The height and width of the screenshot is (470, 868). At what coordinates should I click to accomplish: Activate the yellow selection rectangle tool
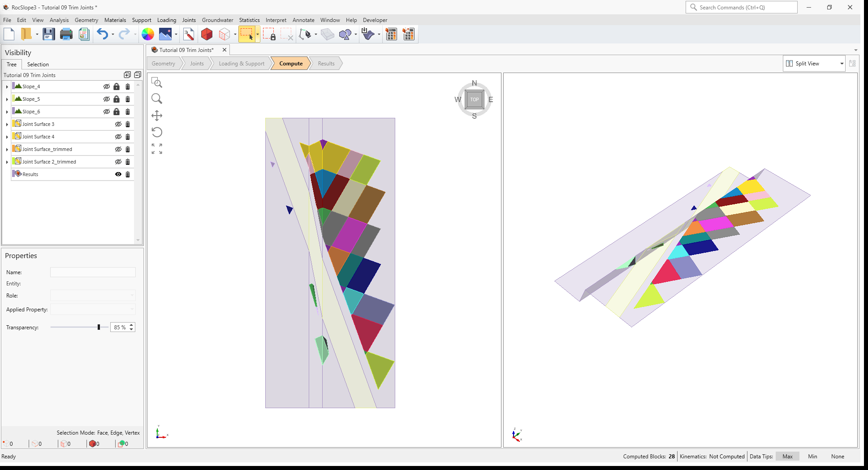247,34
